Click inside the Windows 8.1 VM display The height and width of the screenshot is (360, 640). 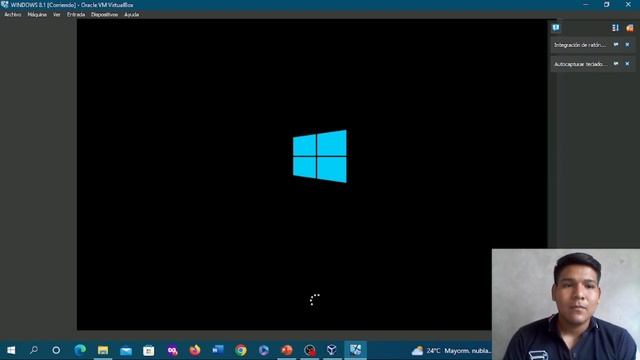pos(312,174)
